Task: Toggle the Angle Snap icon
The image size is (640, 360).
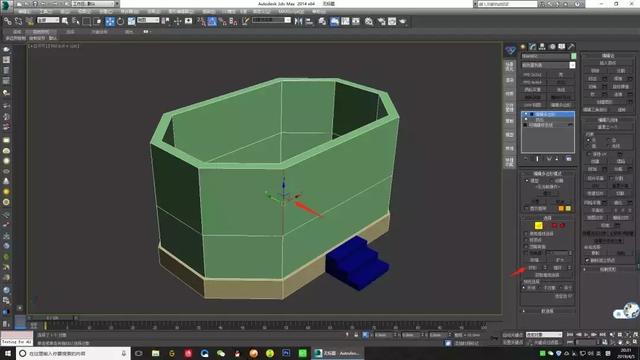Action: tap(212, 21)
